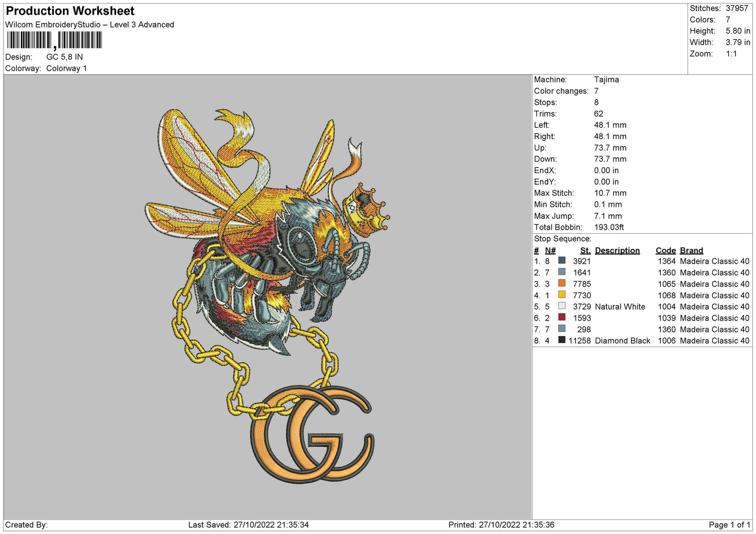Click 'Last Saved: 27/10/2022 21:35:34' text
Screen dimensions: 756x534
click(x=249, y=525)
